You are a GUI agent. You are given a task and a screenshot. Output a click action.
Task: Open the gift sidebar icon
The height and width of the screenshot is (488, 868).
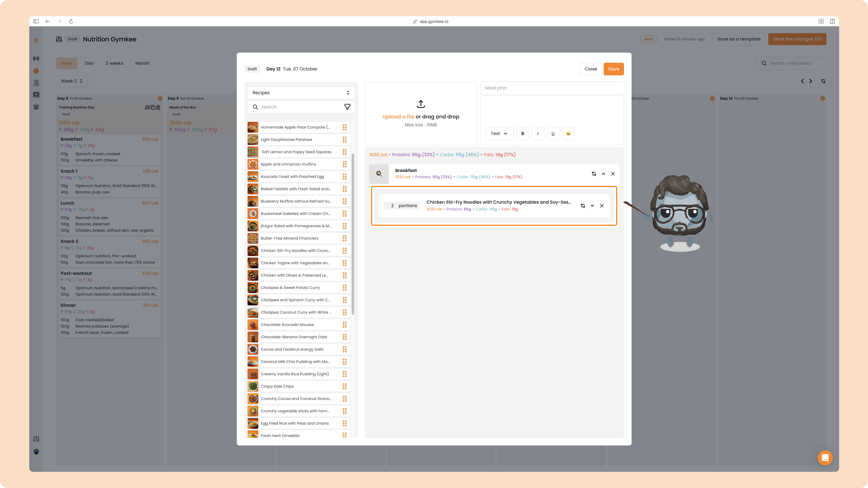tap(36, 107)
